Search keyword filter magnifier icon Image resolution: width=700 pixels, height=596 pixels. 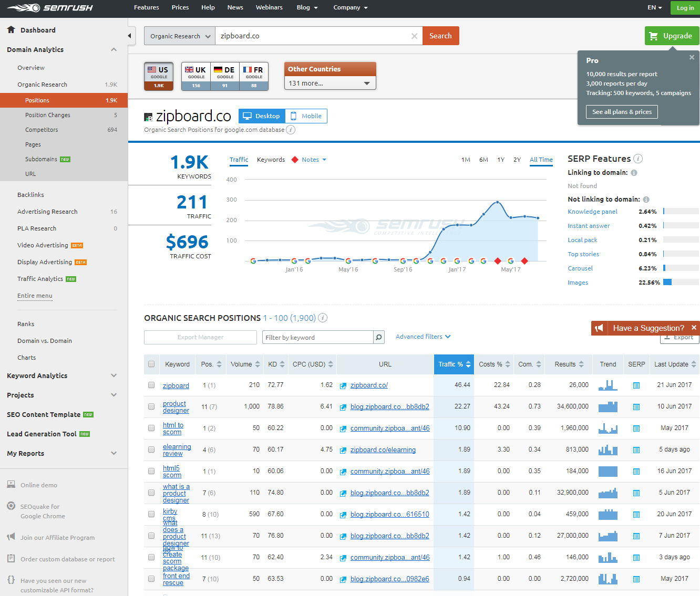tap(378, 337)
